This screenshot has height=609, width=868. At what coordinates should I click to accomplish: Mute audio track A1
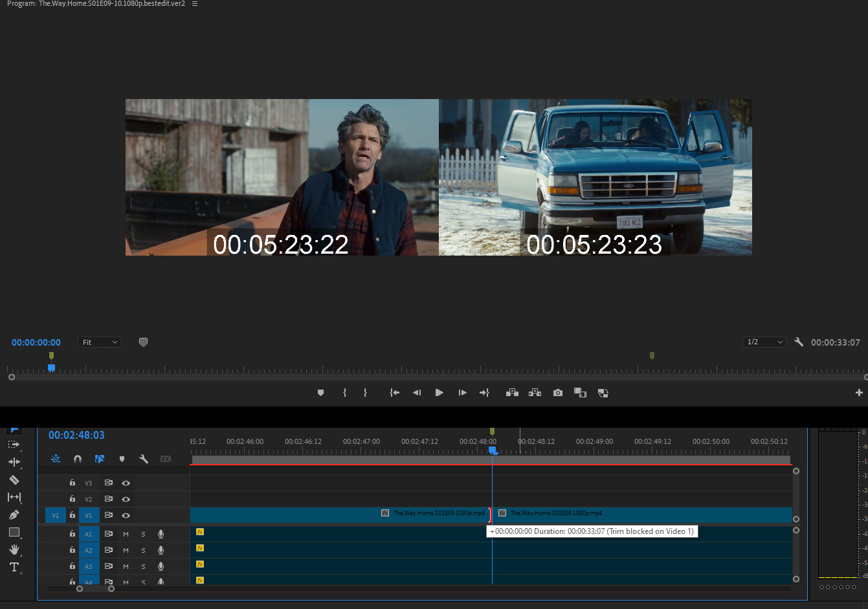(126, 534)
